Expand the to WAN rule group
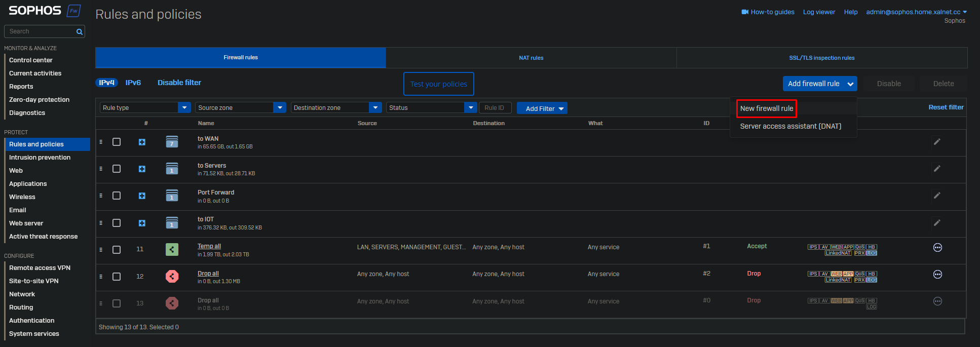980x347 pixels. (142, 142)
